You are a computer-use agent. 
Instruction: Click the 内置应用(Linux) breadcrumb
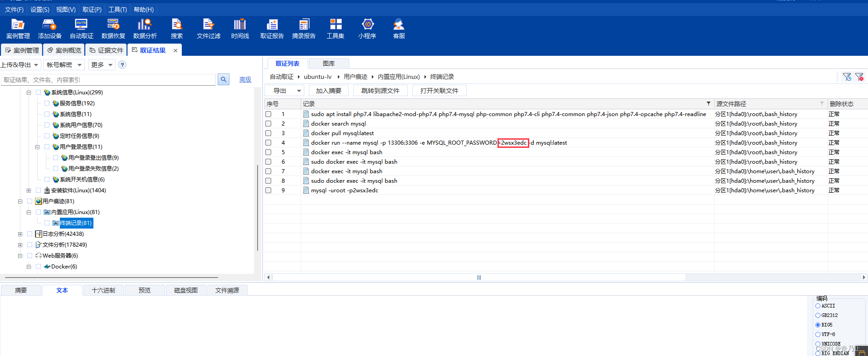point(399,77)
